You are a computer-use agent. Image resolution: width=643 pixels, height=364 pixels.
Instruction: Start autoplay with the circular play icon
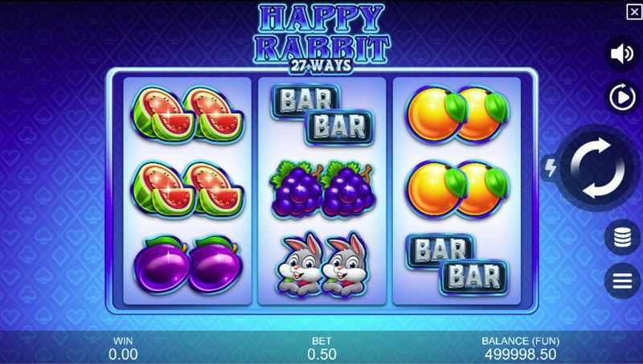point(622,97)
